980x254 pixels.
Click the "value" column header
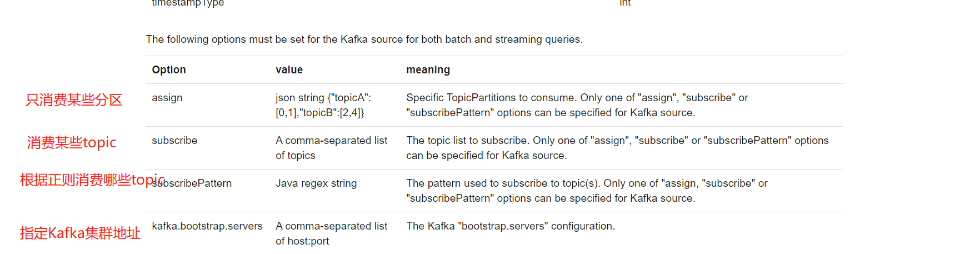pyautogui.click(x=289, y=70)
